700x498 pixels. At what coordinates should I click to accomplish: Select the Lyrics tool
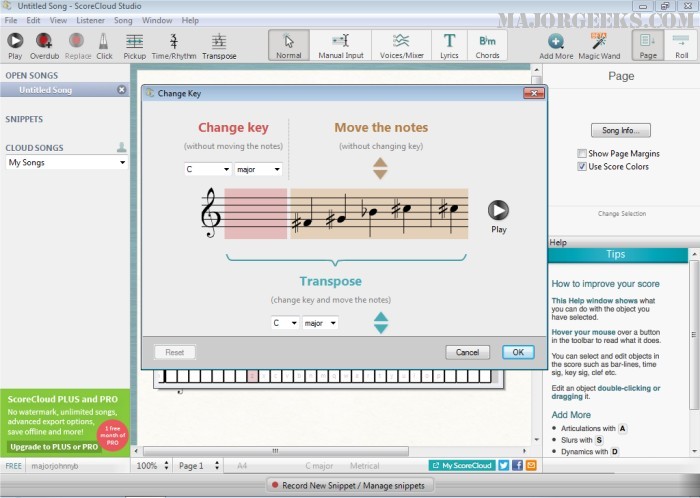click(x=449, y=45)
